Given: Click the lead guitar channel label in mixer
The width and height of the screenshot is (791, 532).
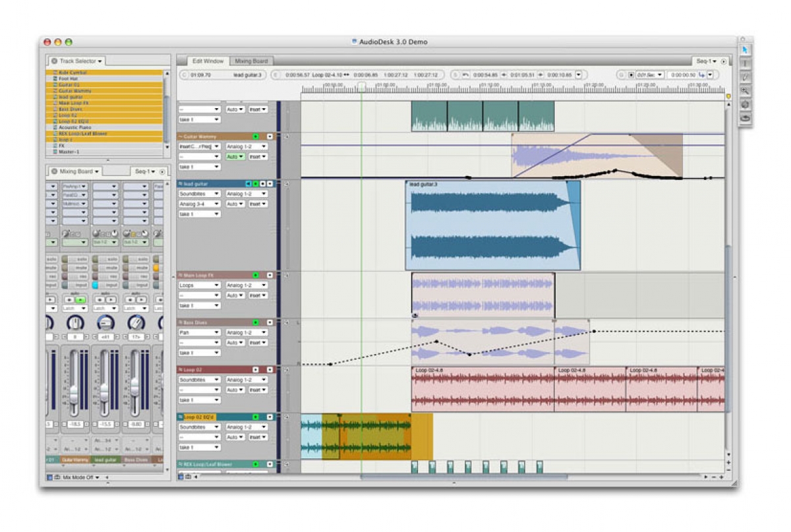Looking at the screenshot, I should (105, 459).
